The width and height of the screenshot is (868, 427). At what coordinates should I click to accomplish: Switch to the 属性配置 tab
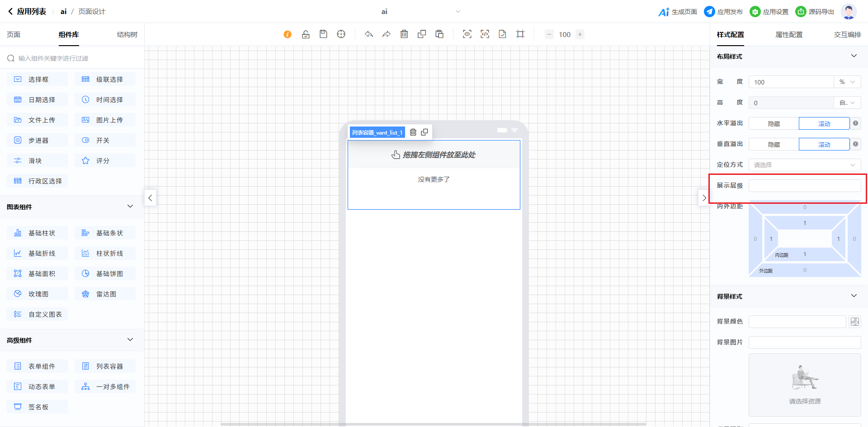[789, 35]
